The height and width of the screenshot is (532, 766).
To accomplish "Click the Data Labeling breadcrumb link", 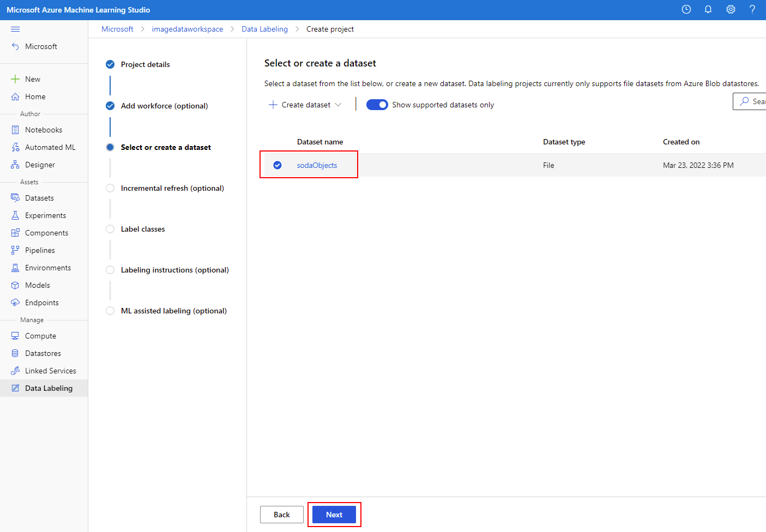I will click(x=265, y=29).
